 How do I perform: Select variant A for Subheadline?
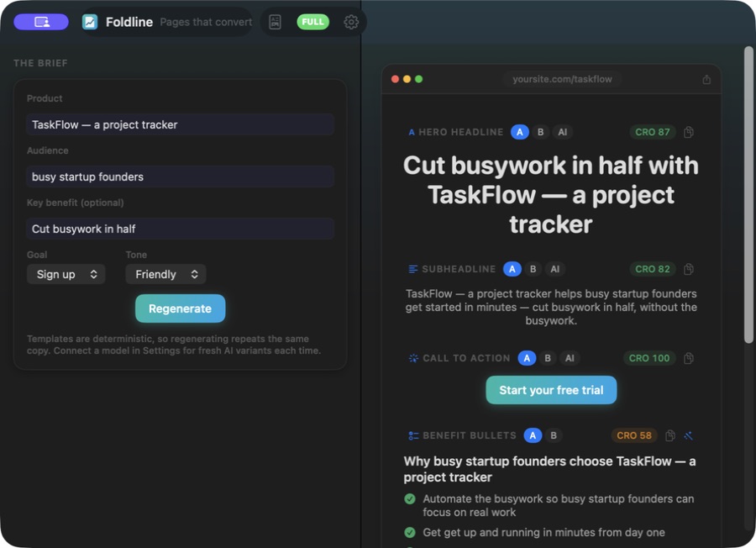pos(512,269)
